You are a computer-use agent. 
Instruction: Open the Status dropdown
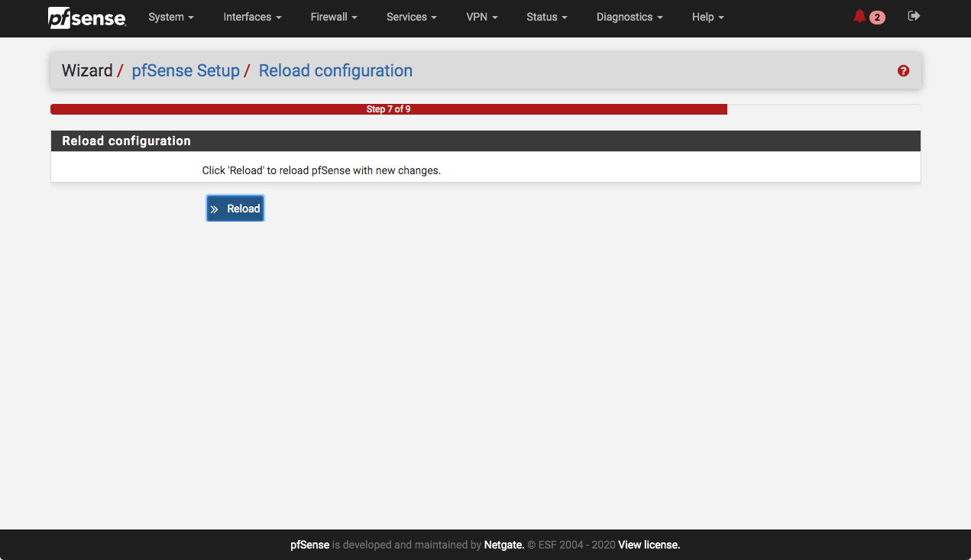(x=547, y=17)
